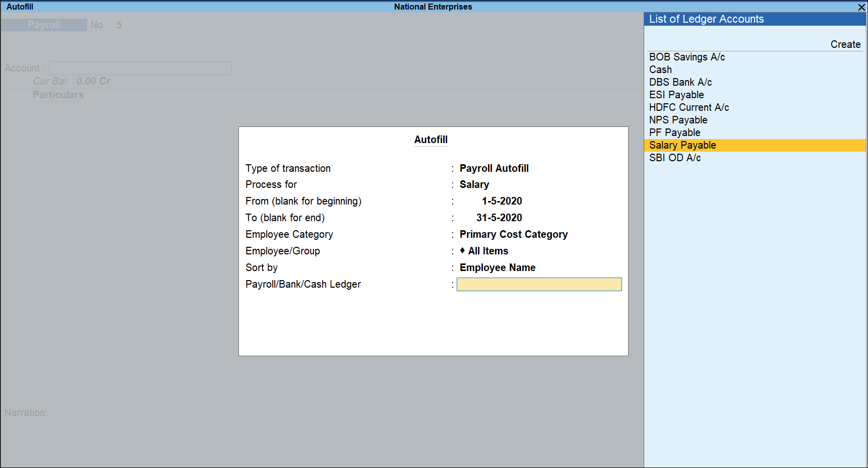The height and width of the screenshot is (468, 868).
Task: Click the Payroll Autofill transaction type
Action: coord(493,168)
